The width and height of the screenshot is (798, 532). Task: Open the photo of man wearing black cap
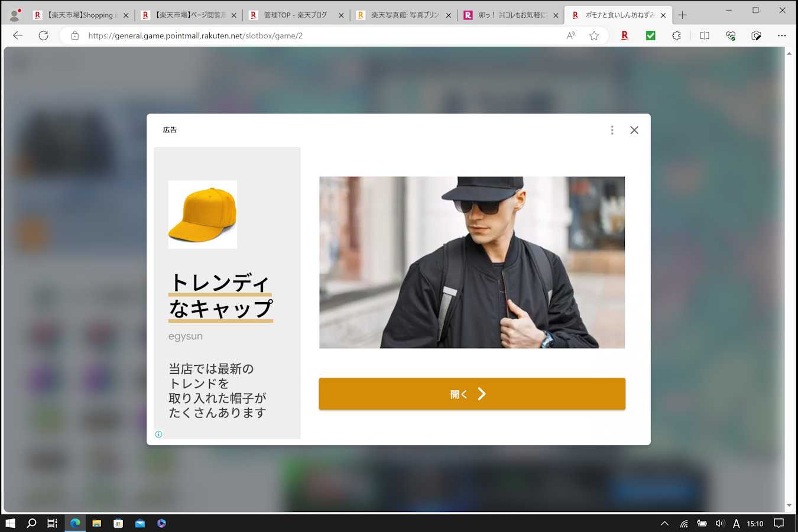coord(472,262)
